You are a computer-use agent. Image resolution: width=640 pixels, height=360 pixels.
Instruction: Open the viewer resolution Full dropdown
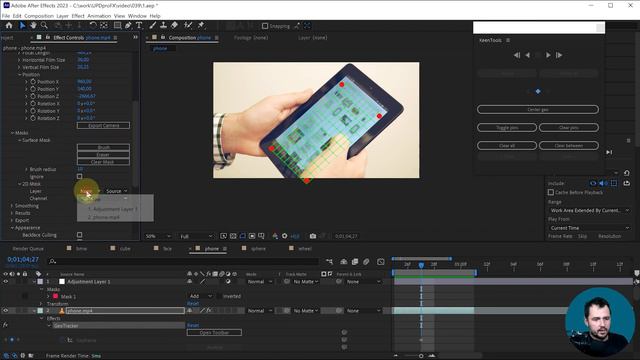point(196,236)
